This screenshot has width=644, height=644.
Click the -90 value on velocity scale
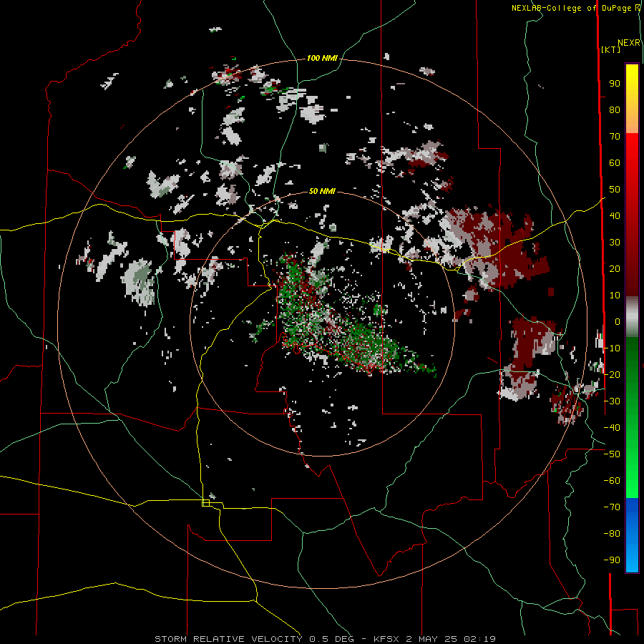(x=612, y=560)
